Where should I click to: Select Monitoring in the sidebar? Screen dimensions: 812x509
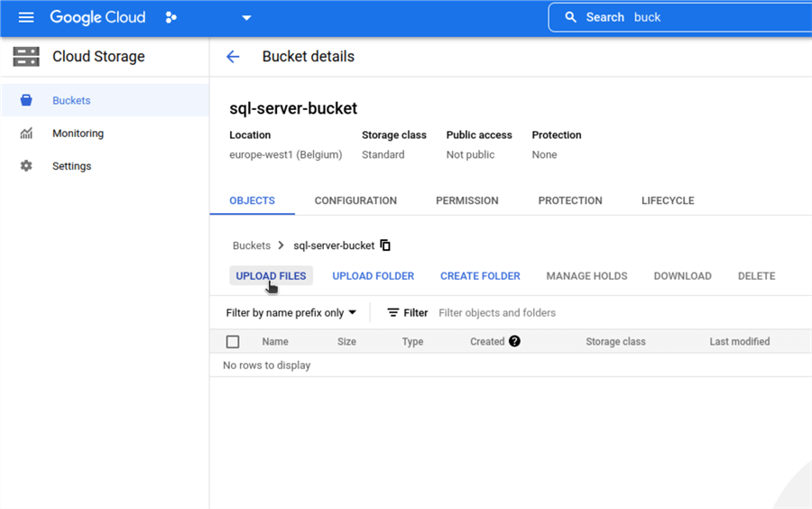[78, 134]
